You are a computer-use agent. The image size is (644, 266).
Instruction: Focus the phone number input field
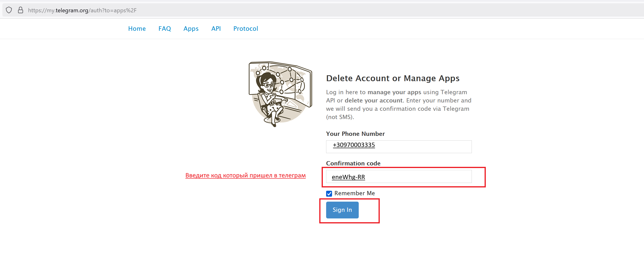point(398,146)
